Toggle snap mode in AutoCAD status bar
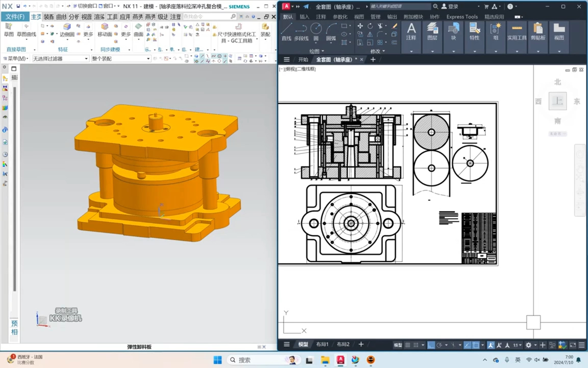This screenshot has width=588, height=368. tap(416, 344)
